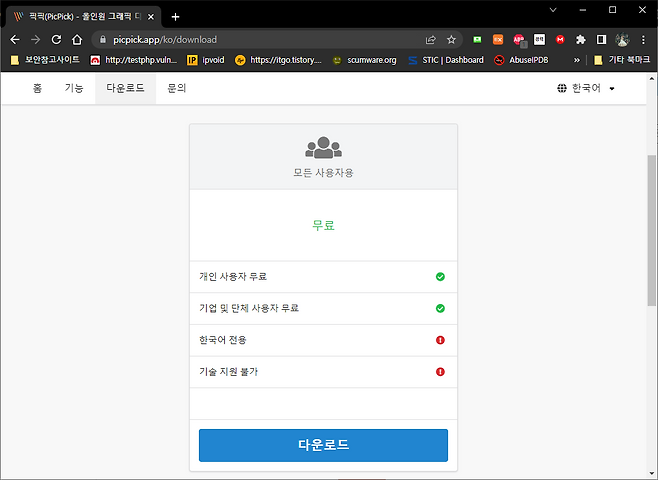The height and width of the screenshot is (480, 658).
Task: Open the tab search chevron
Action: pyautogui.click(x=553, y=10)
